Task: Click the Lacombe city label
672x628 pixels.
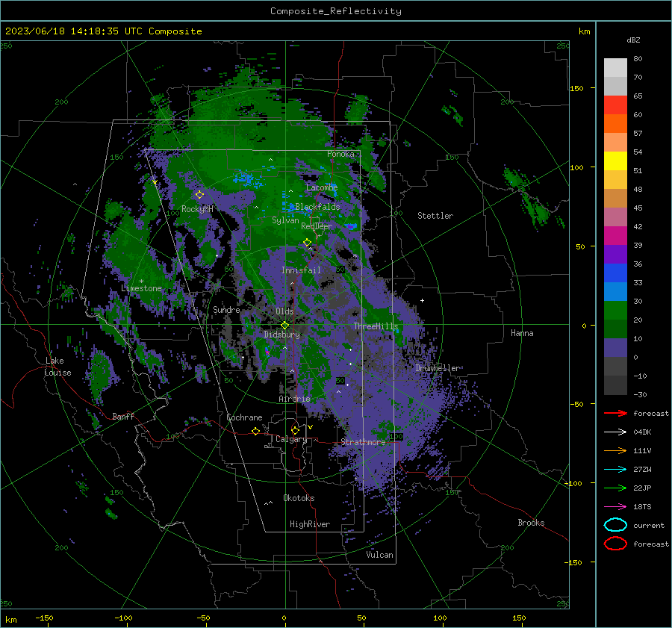Action: (x=322, y=187)
